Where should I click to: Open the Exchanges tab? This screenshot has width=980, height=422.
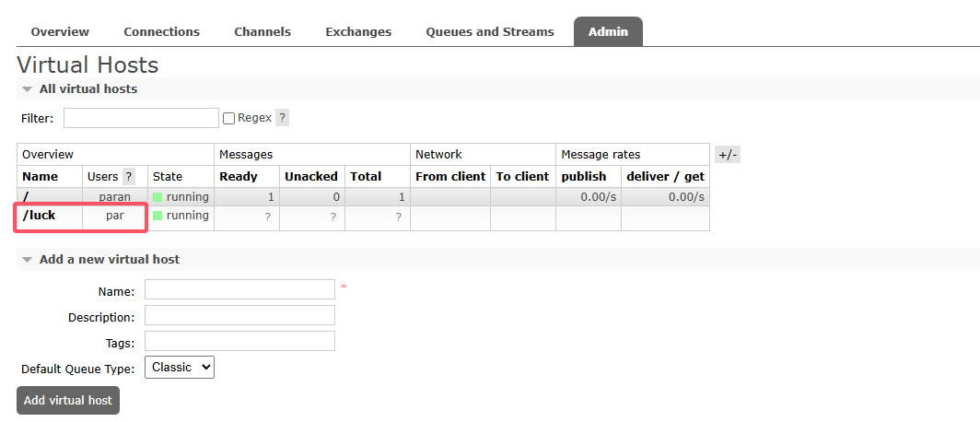tap(359, 32)
